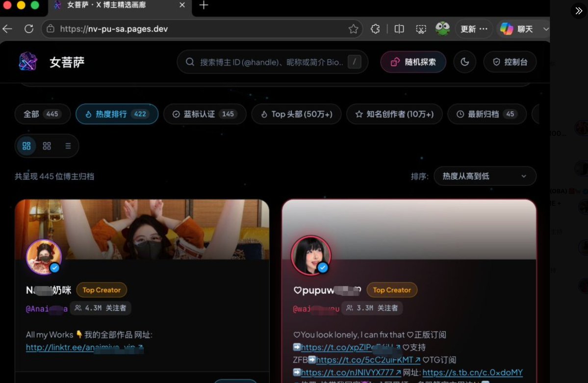588x383 pixels.
Task: Click the 4.3M 关注者 follower badge
Action: pos(101,308)
